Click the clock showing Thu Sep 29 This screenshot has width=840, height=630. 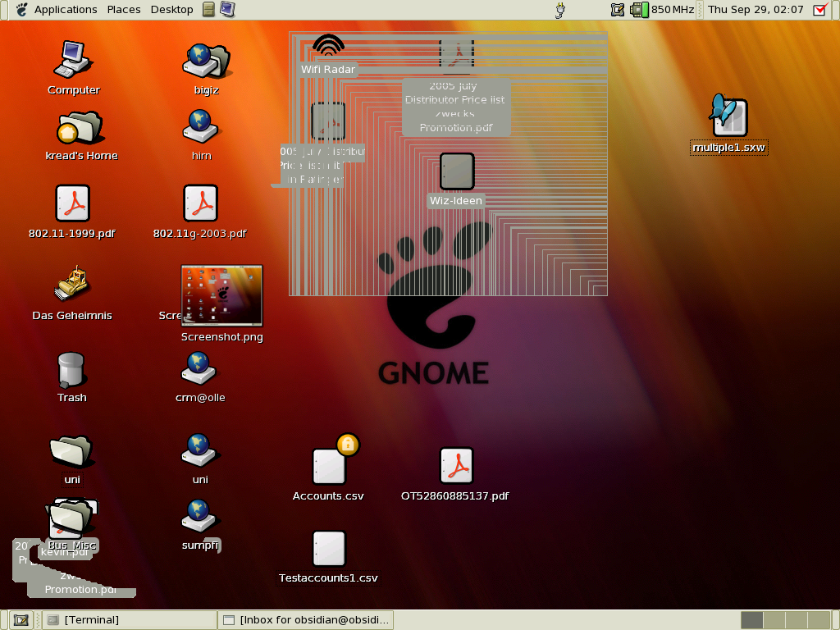tap(755, 10)
